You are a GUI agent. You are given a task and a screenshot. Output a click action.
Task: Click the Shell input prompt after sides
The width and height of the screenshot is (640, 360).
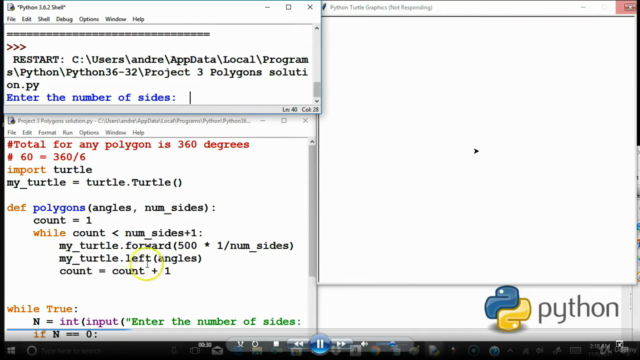point(190,98)
